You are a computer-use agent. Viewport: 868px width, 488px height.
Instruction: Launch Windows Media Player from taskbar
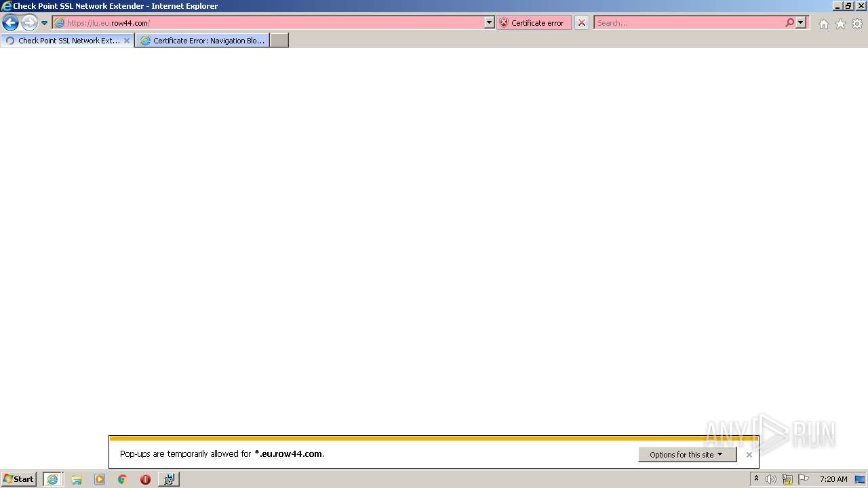[x=100, y=479]
